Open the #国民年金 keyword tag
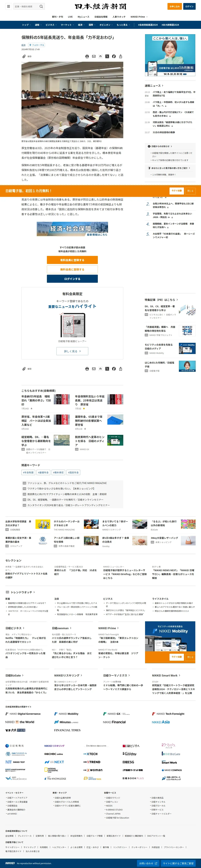 [73, 472]
